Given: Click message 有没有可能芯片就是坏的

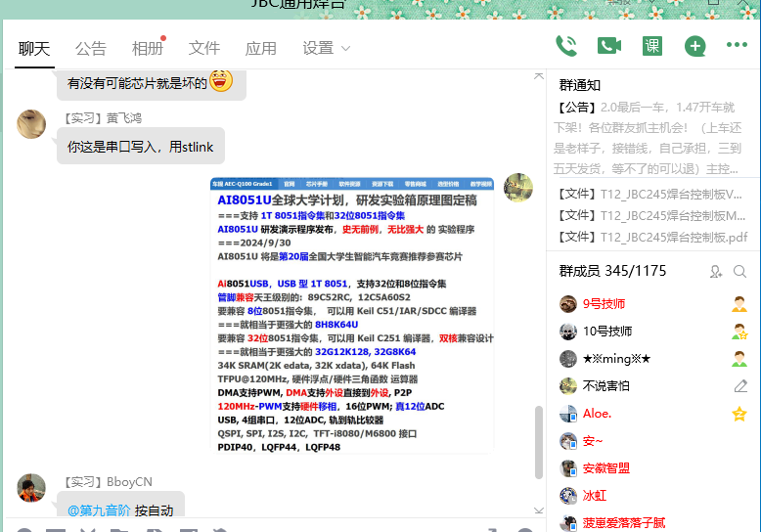Looking at the screenshot, I should pos(152,83).
